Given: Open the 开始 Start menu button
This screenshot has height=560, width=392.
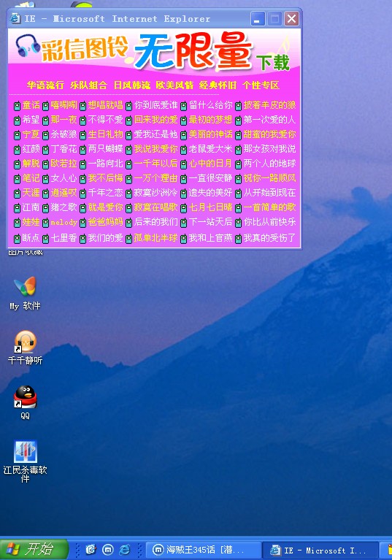Looking at the screenshot, I should 34,549.
